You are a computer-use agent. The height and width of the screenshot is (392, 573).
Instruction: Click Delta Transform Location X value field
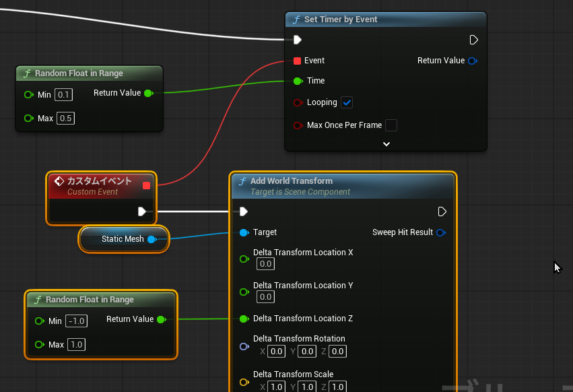pos(265,264)
